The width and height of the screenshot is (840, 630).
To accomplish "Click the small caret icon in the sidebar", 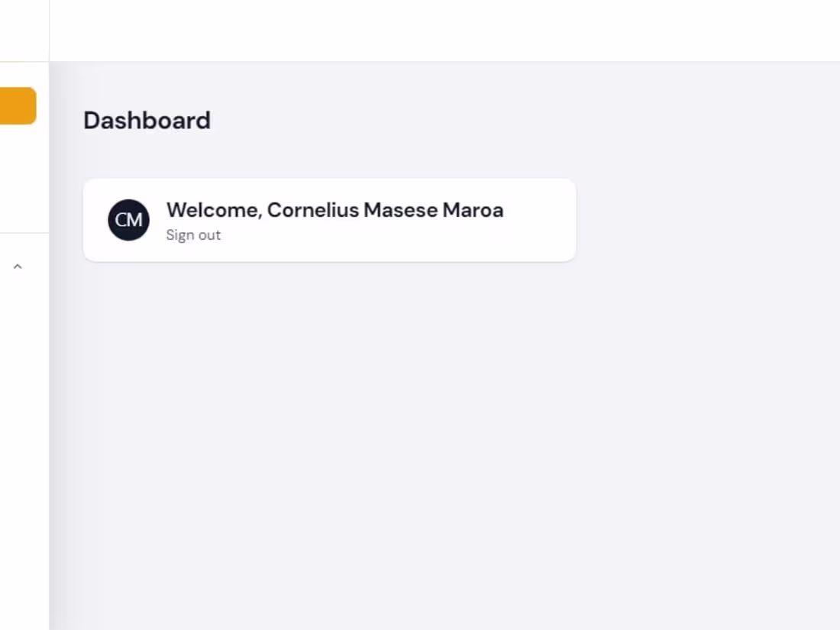I will pos(18,267).
